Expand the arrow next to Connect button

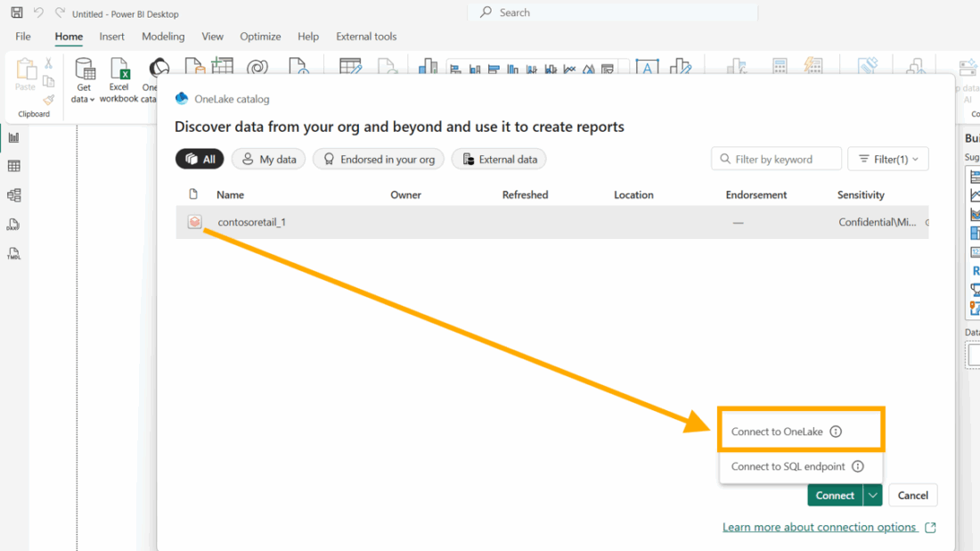[x=872, y=496]
